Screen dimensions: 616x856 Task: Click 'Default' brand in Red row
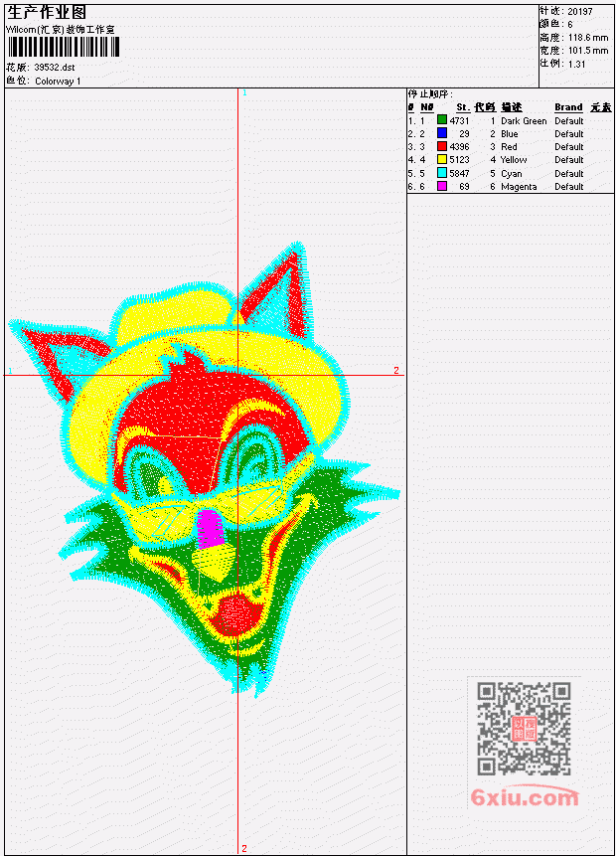[569, 147]
